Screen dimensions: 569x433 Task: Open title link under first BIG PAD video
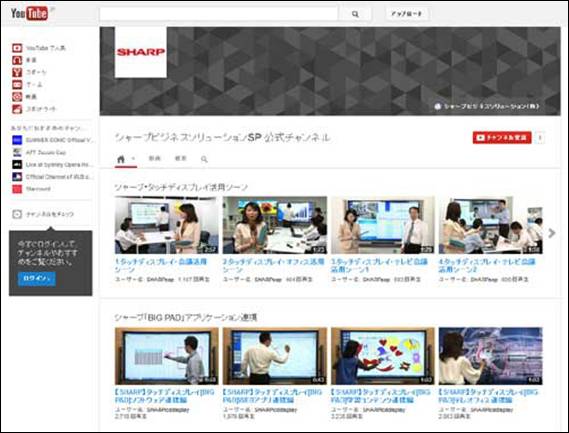164,396
